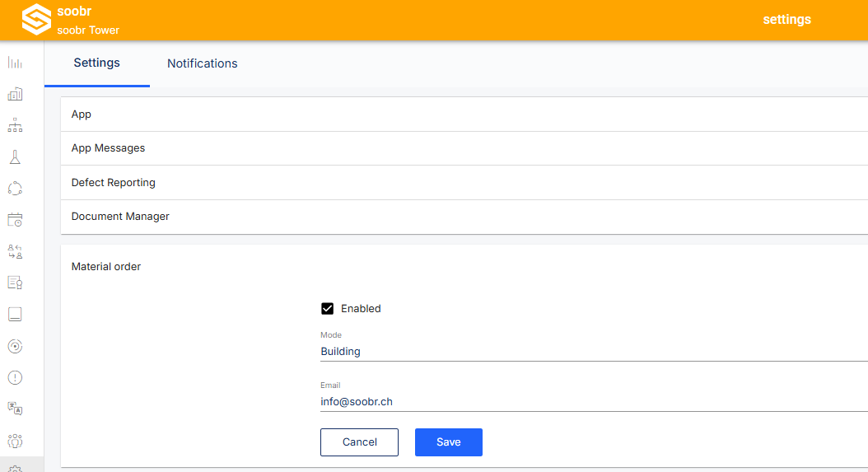This screenshot has height=472, width=868.
Task: Select the Settings tab
Action: point(97,63)
